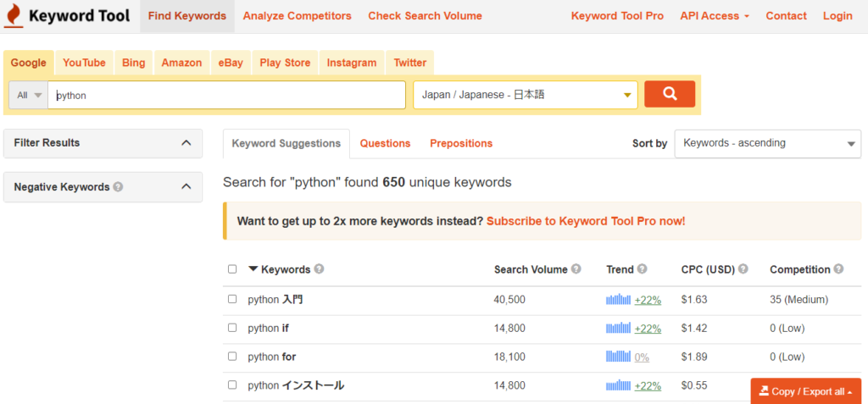Image resolution: width=868 pixels, height=404 pixels.
Task: Open the API Access dropdown menu
Action: 715,16
